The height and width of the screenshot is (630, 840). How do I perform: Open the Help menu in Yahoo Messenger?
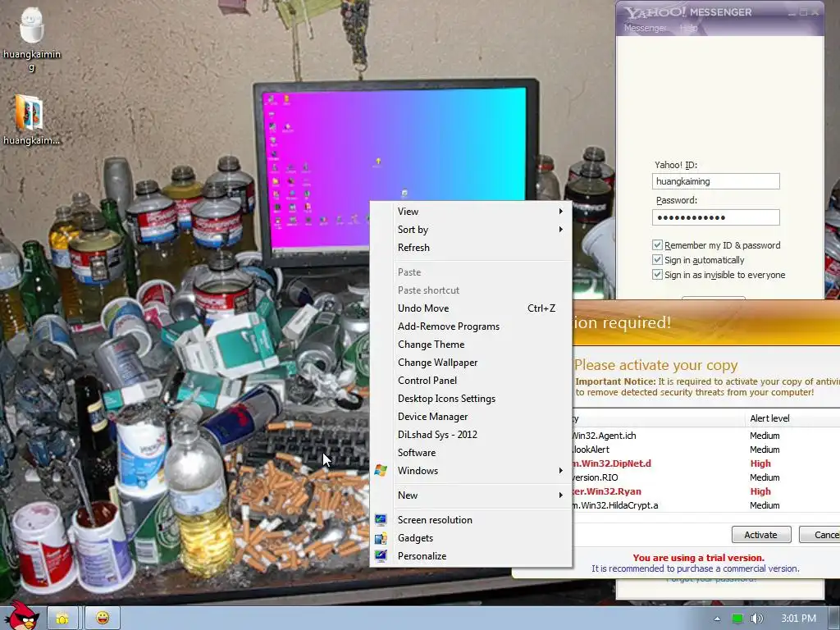point(688,28)
